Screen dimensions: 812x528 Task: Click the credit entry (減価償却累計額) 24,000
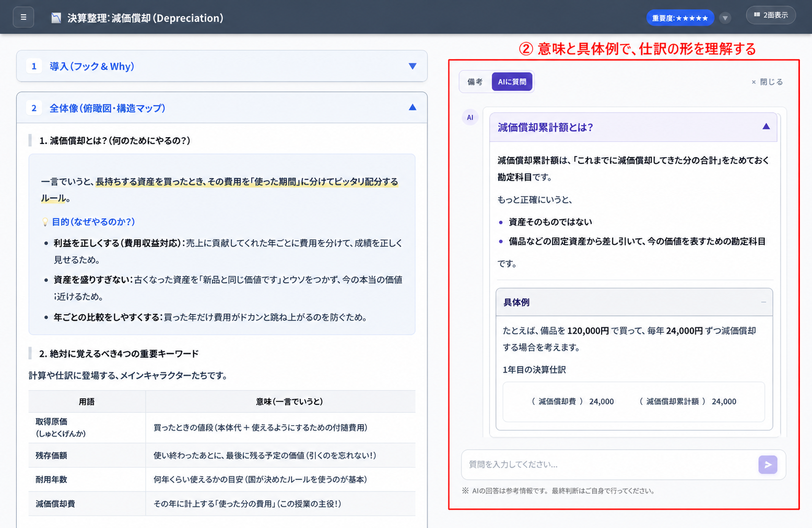(688, 402)
